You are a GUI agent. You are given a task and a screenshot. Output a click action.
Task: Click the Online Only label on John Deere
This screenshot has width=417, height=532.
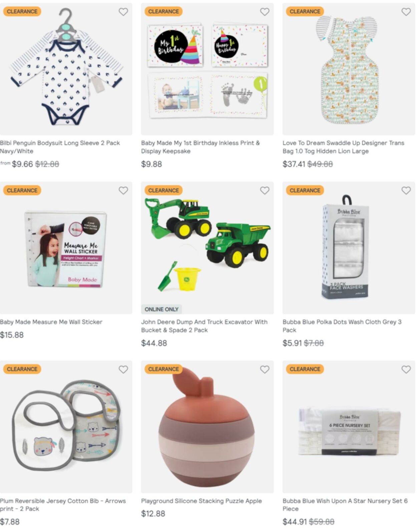pyautogui.click(x=161, y=309)
